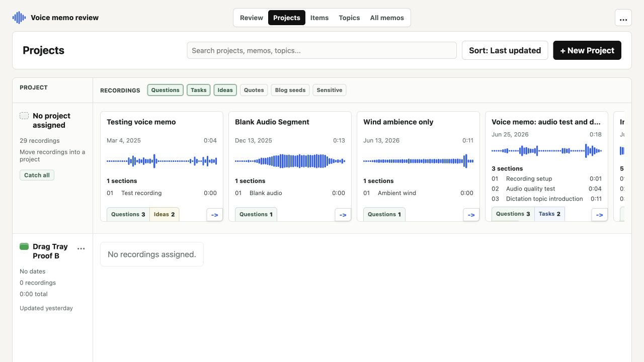Open Questions 3 tag on Testing voice memo
644x362 pixels.
128,214
